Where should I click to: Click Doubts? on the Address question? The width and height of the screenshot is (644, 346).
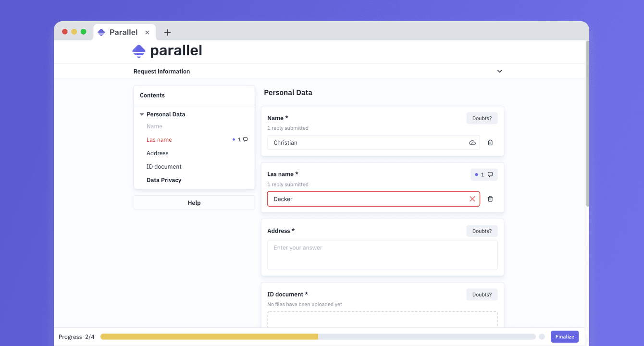(482, 231)
